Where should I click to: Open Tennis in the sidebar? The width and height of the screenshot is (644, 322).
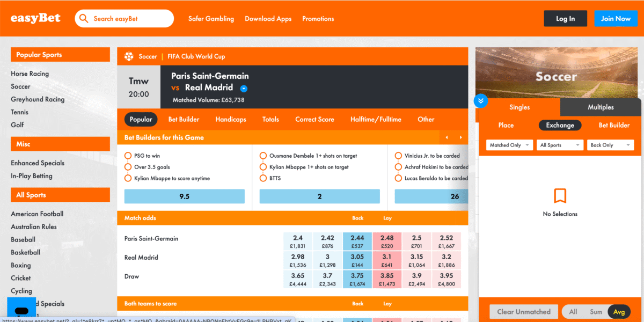20,112
